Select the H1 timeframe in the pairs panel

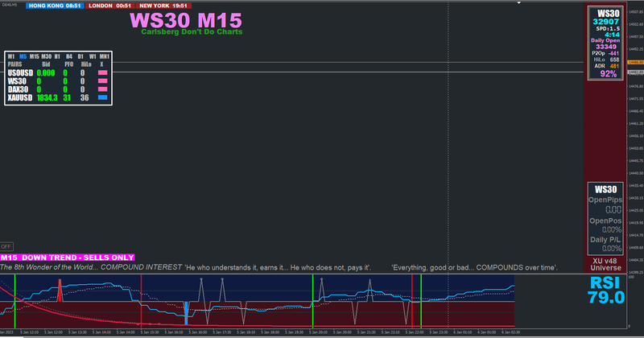(57, 56)
